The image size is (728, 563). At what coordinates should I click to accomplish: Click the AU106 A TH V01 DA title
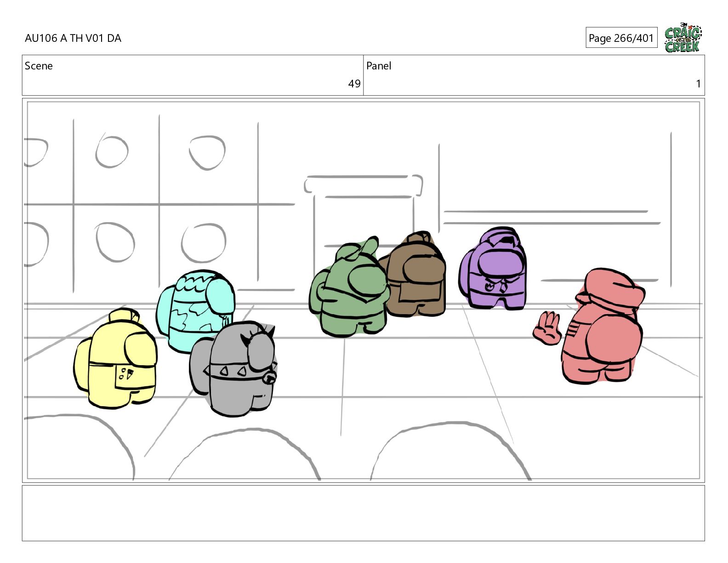(x=73, y=38)
